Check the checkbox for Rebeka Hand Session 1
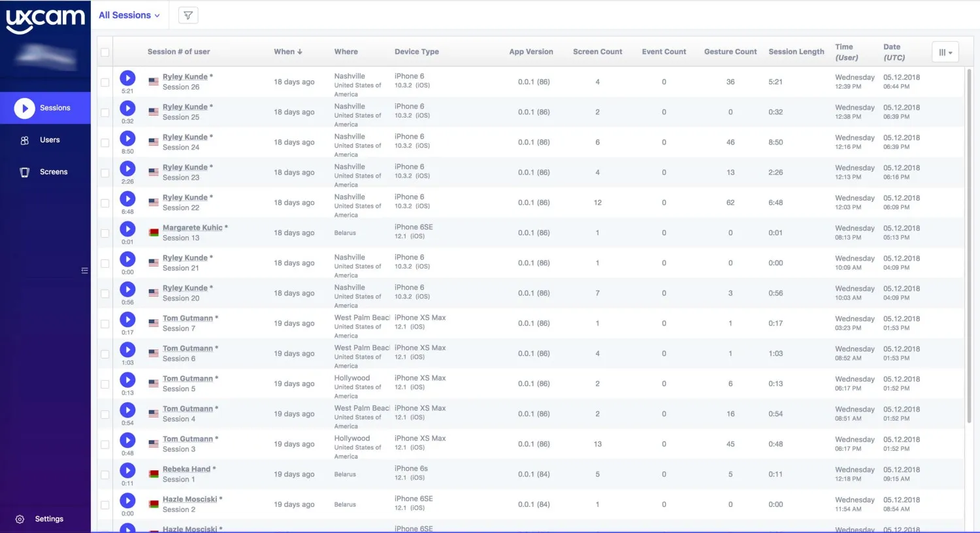The image size is (980, 533). click(x=105, y=474)
